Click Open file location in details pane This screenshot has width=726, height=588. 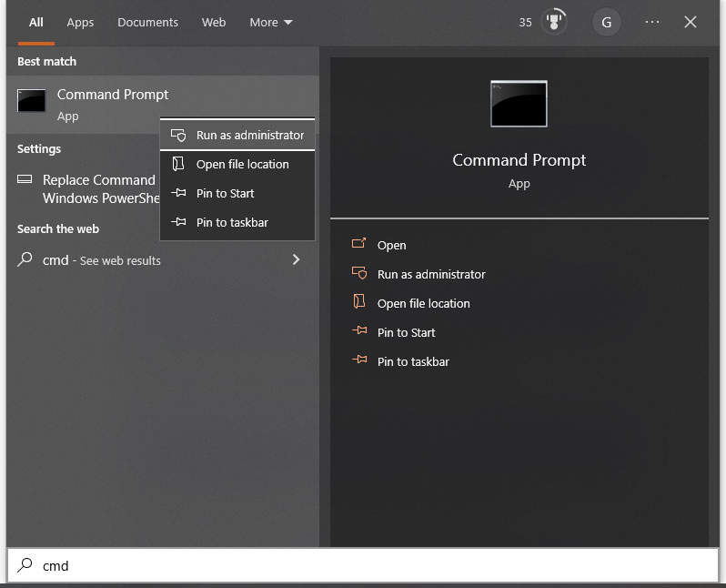point(423,303)
